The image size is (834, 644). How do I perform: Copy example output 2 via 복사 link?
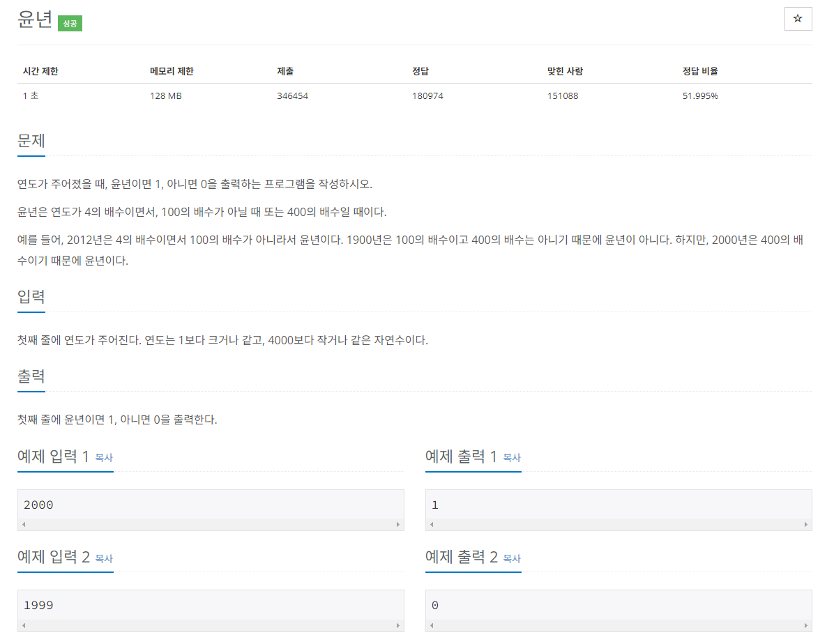(512, 558)
